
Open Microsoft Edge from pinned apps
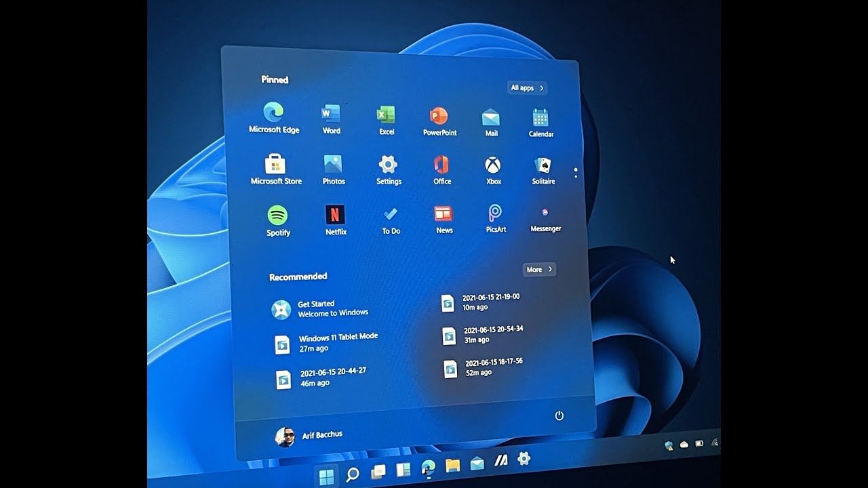[x=274, y=118]
